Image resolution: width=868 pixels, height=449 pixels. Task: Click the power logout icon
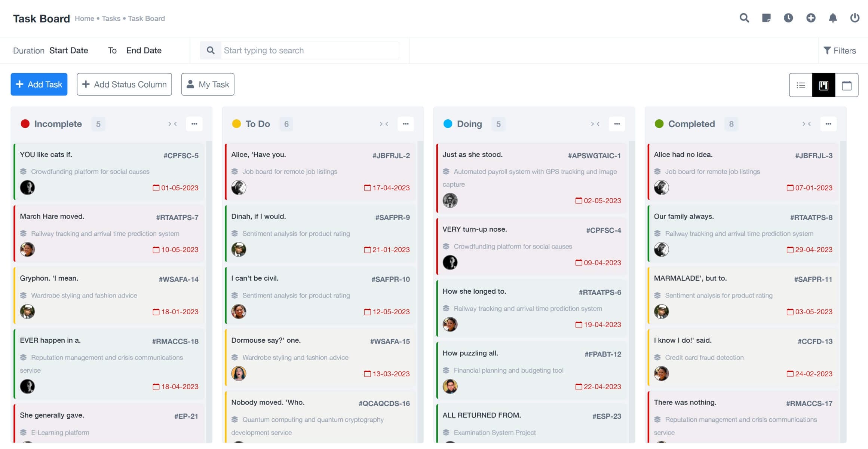tap(855, 18)
